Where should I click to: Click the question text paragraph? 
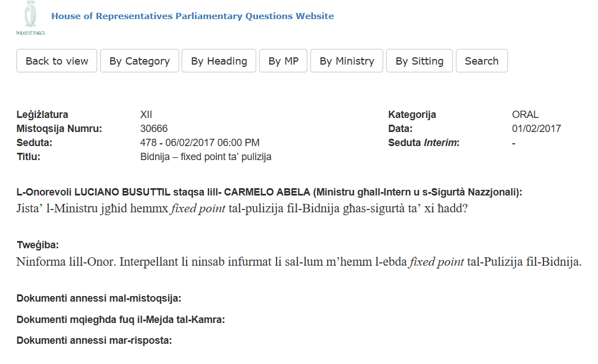[242, 208]
